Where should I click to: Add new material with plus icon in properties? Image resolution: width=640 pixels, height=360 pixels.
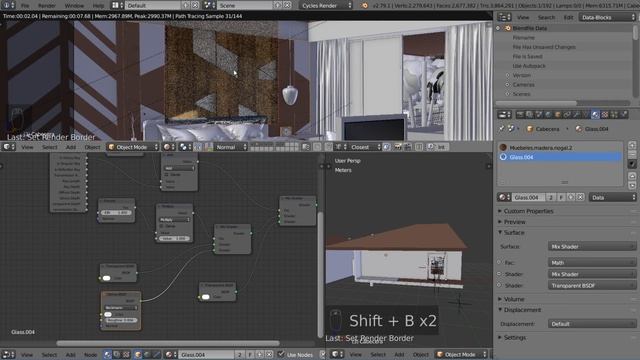point(571,197)
